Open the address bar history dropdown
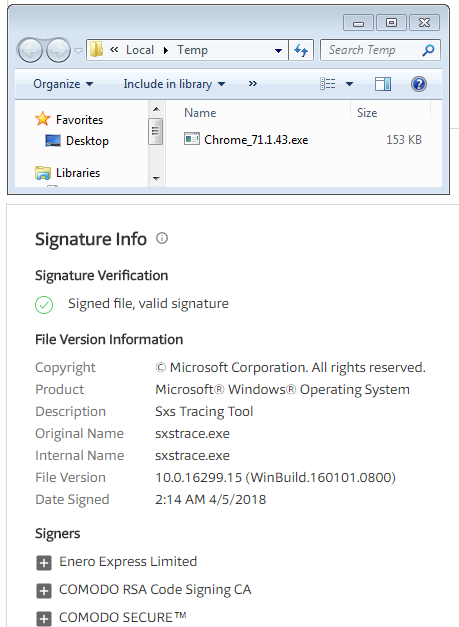 278,50
